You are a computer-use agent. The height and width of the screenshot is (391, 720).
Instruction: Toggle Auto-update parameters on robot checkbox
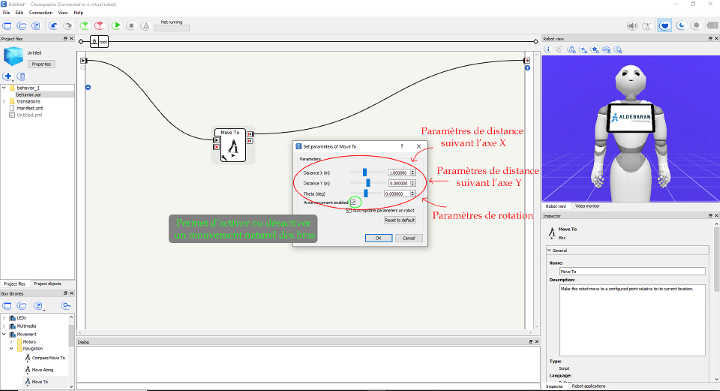pos(349,210)
